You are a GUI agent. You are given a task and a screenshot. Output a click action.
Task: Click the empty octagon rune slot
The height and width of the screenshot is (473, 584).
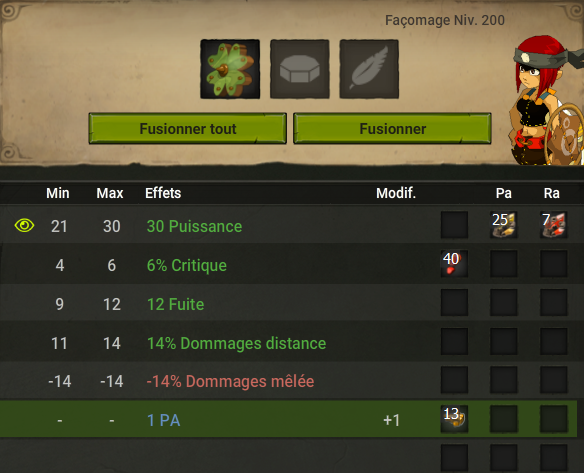(x=300, y=69)
